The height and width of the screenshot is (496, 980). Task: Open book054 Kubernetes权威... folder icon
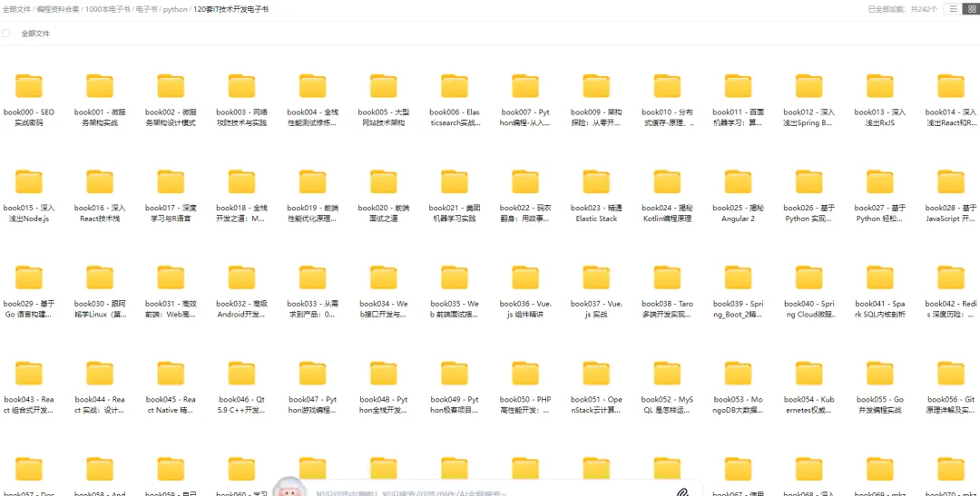tap(809, 374)
